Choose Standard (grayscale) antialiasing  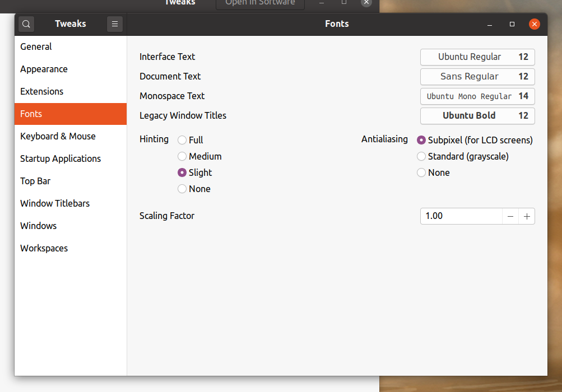[421, 156]
